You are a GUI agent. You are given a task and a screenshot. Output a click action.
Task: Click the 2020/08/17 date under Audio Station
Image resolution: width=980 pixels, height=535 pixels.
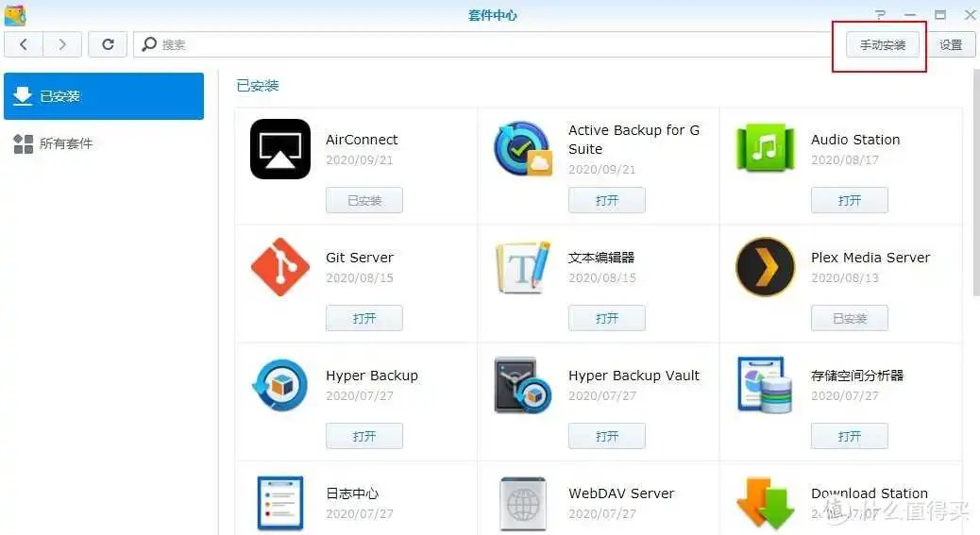click(x=844, y=159)
